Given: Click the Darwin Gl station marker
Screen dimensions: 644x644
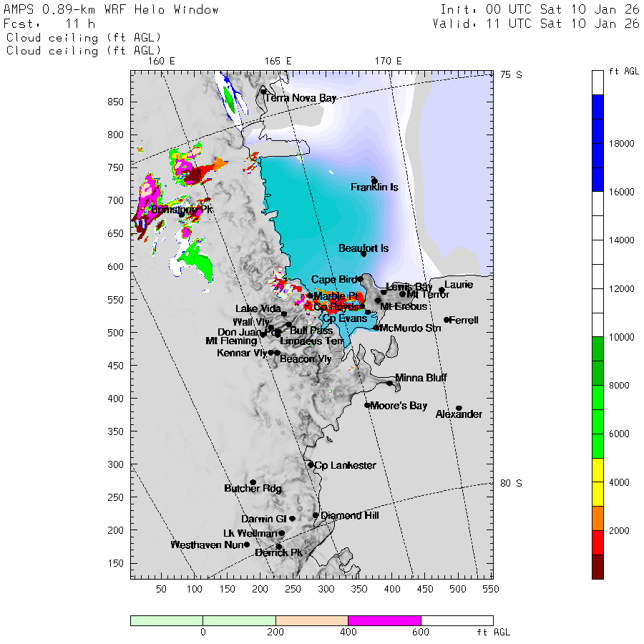Looking at the screenshot, I should click(x=292, y=519).
